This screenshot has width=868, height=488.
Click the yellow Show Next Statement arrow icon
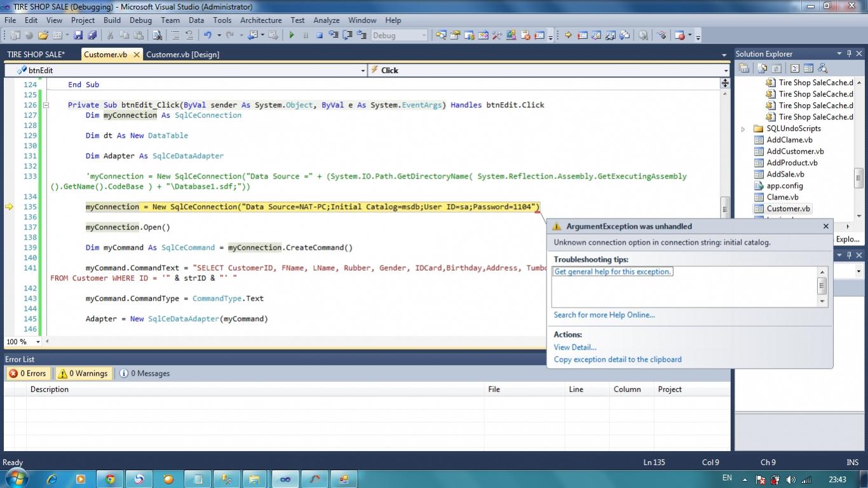(568, 36)
